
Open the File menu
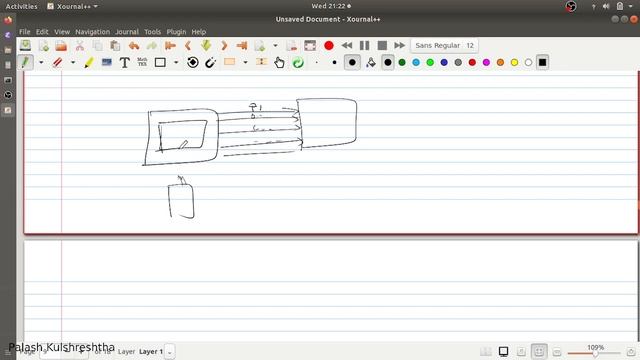24,32
